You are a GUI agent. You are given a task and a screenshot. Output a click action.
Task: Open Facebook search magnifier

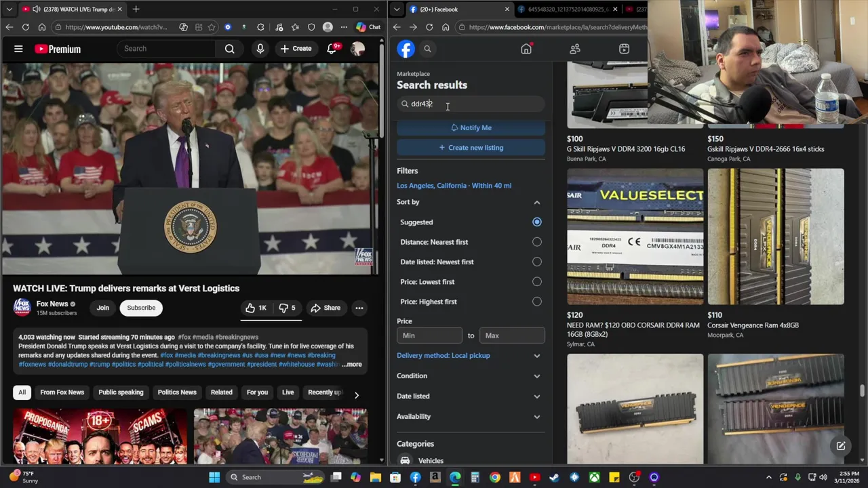click(x=427, y=49)
